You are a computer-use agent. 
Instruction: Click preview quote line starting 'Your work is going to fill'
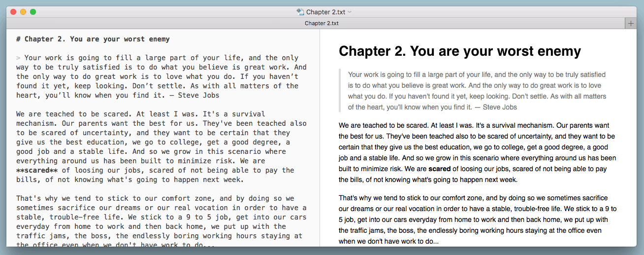(477, 74)
